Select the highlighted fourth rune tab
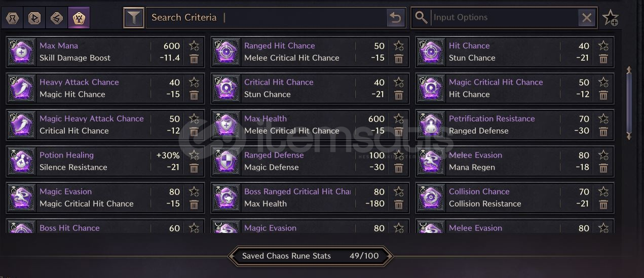The image size is (644, 278). (x=79, y=18)
